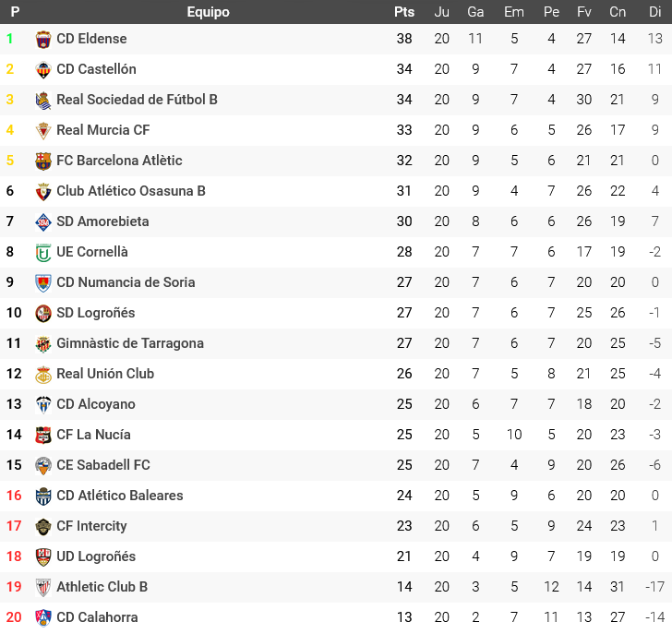Click the CF La Nucía crest icon

point(43,435)
